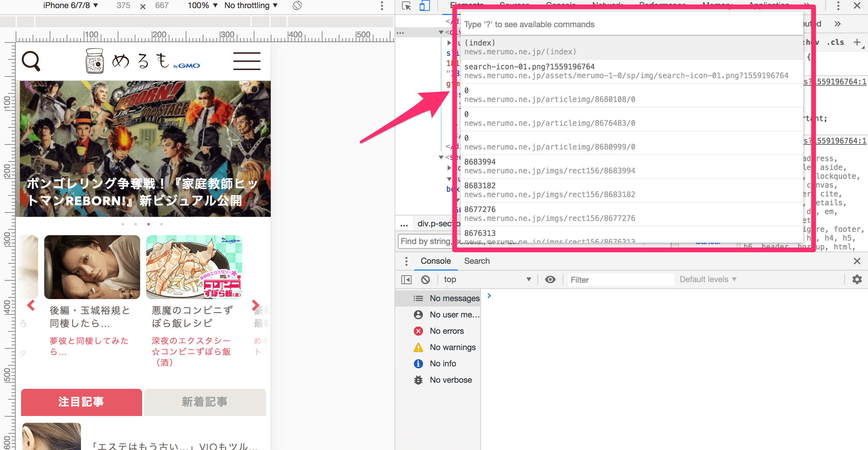Viewport: 868px width, 450px height.
Task: Open the iPhone 6/7/8 device dropdown
Action: pyautogui.click(x=70, y=5)
